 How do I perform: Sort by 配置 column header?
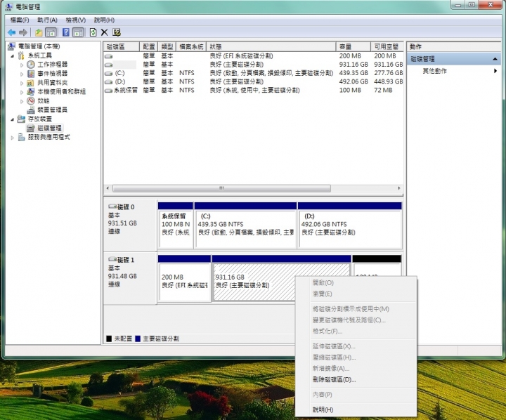[149, 46]
